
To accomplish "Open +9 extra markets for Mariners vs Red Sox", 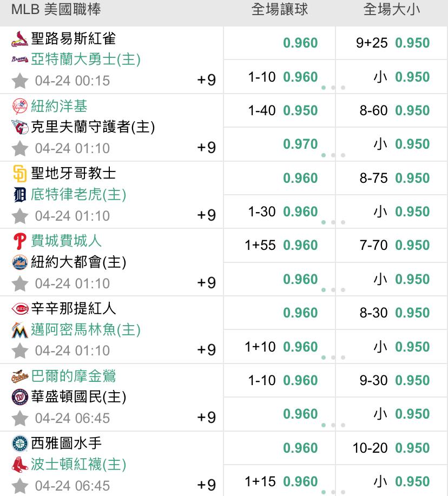I will point(206,485).
